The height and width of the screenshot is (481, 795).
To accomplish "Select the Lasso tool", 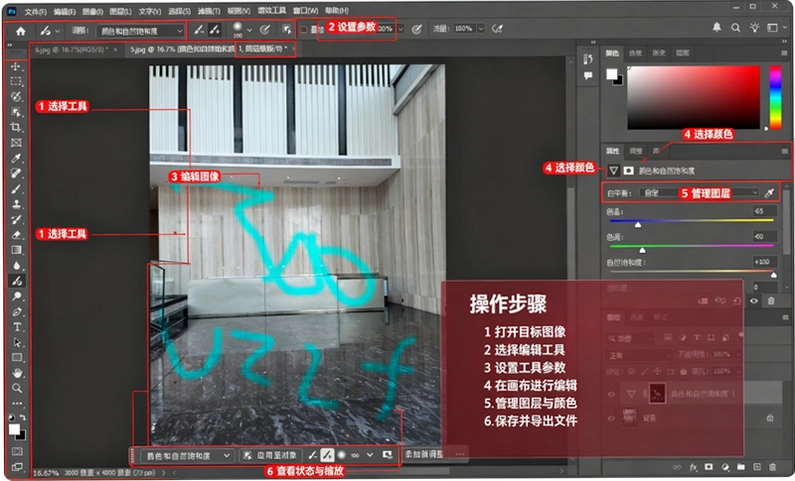I will 16,96.
